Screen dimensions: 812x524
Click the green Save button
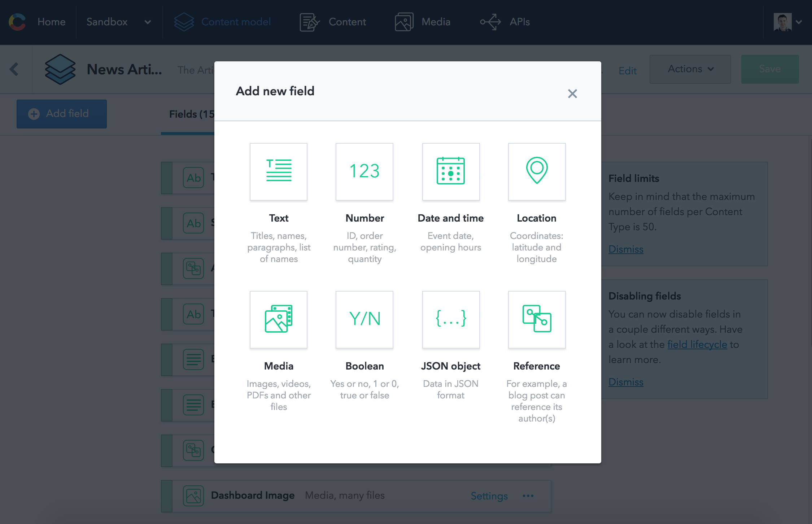pos(769,69)
